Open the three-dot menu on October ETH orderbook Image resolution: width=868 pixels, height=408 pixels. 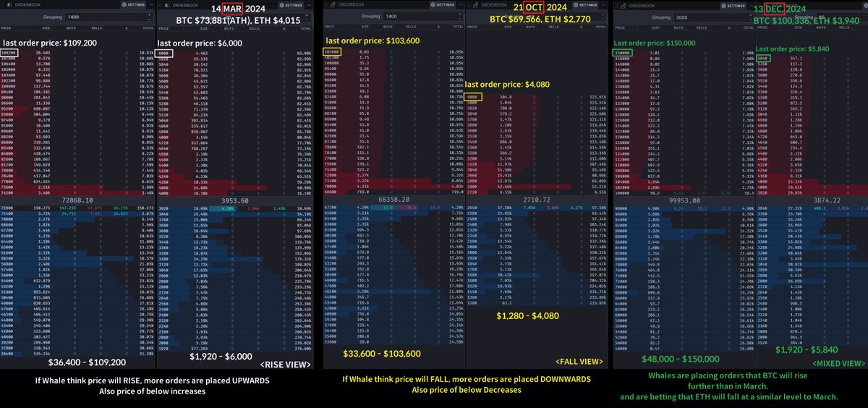pyautogui.click(x=604, y=5)
